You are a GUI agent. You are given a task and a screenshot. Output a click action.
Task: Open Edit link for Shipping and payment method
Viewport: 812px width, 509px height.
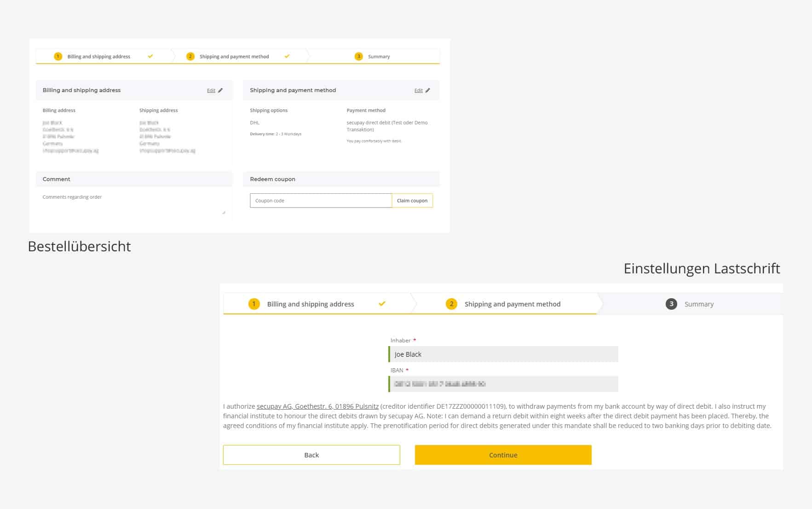[418, 91]
